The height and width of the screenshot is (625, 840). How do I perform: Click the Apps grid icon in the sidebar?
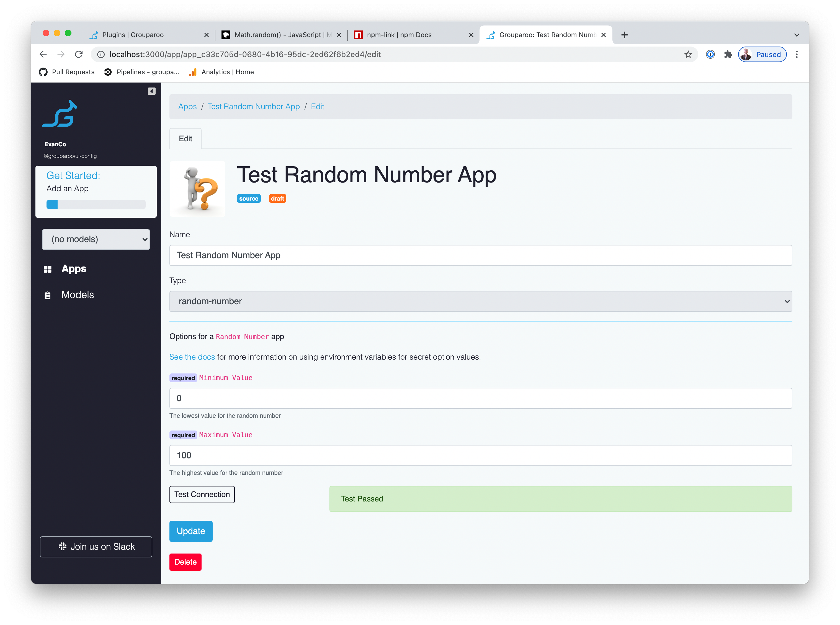pyautogui.click(x=48, y=269)
